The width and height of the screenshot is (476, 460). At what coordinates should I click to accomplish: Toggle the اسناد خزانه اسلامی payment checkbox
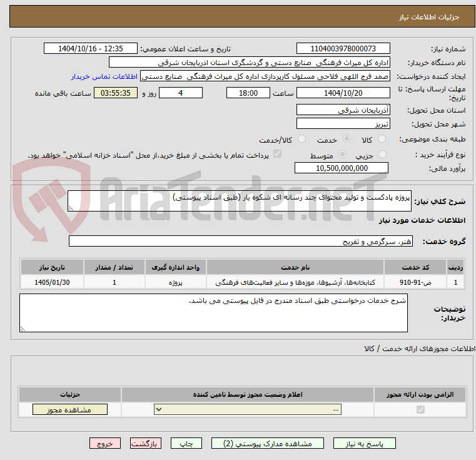pos(277,154)
